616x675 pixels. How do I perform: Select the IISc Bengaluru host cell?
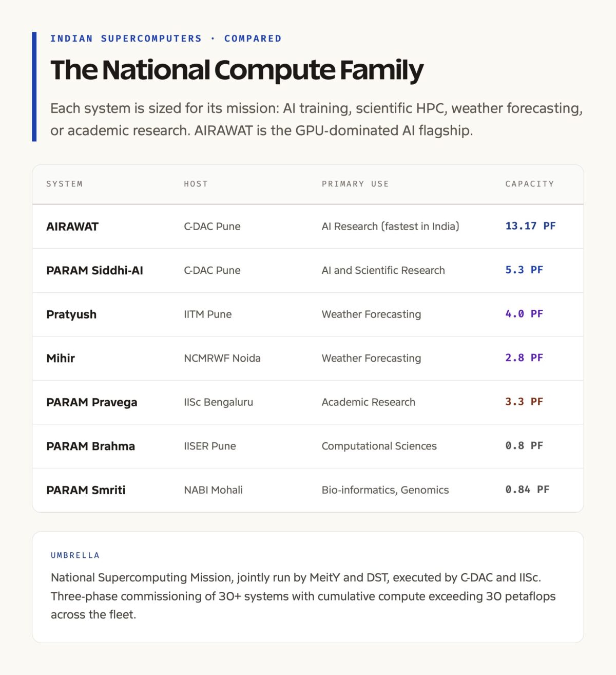(x=219, y=402)
